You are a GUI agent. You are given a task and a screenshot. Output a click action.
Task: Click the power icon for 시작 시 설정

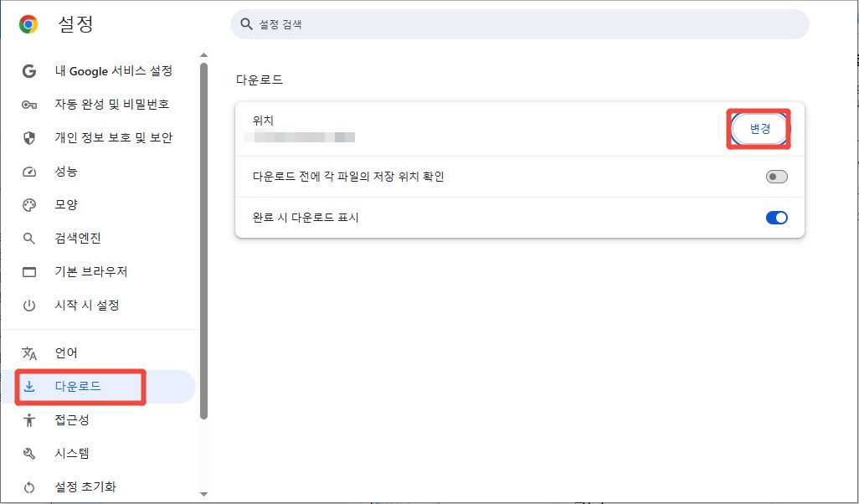pos(29,306)
